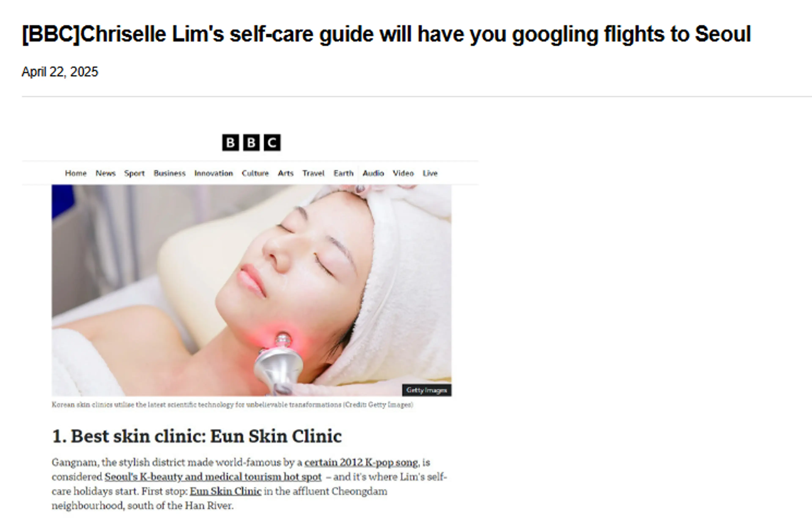Select the Arts nav item

click(x=285, y=173)
